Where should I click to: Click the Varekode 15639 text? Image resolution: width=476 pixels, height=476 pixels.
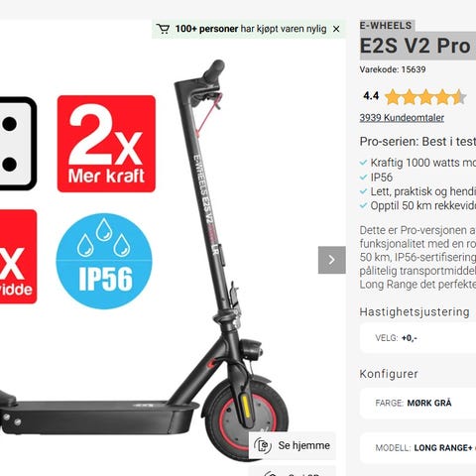click(393, 69)
